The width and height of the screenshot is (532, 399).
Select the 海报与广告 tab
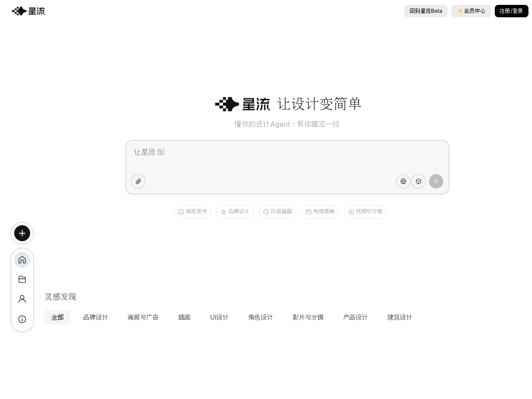143,317
